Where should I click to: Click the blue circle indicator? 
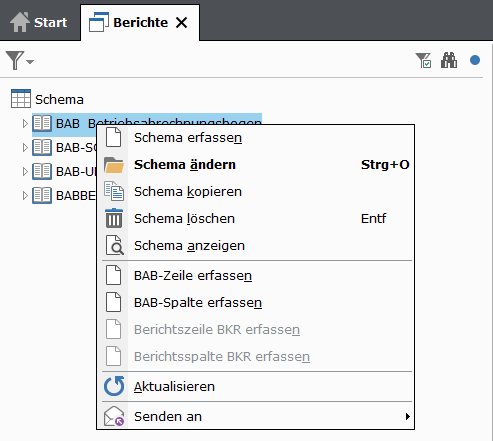tap(475, 60)
